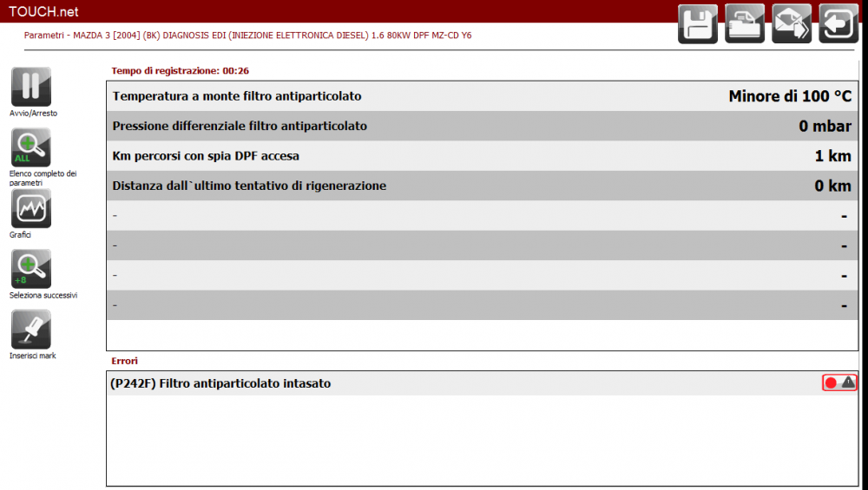Click the Minore di 100 °C value

790,96
